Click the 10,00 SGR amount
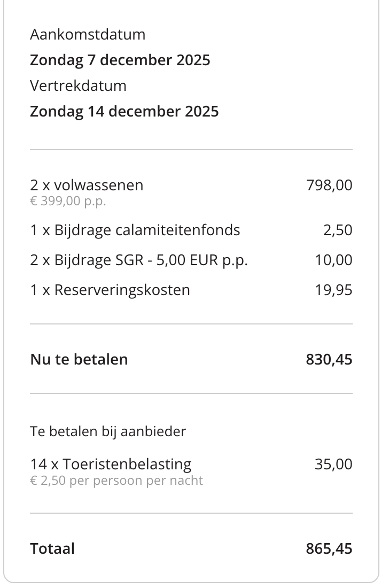This screenshot has height=588, width=389. click(333, 260)
